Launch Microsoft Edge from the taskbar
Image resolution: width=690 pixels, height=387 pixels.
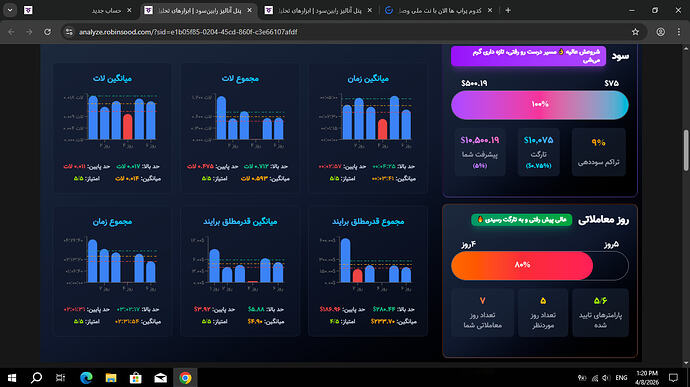coord(86,378)
